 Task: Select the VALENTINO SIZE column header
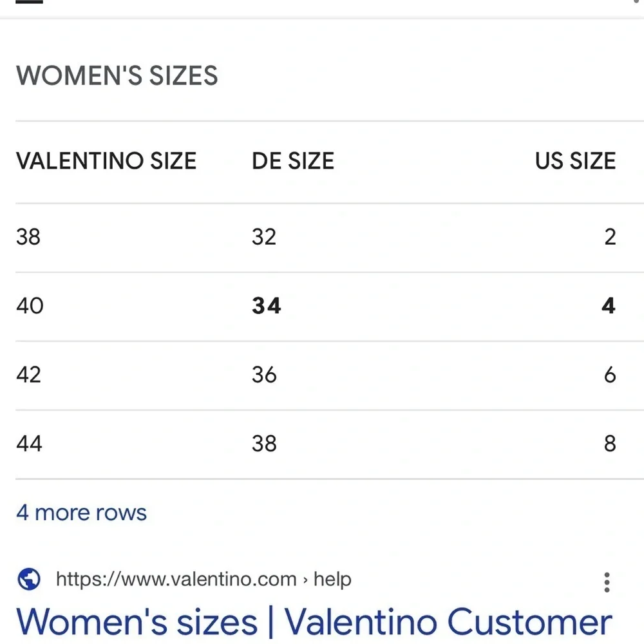tap(106, 161)
